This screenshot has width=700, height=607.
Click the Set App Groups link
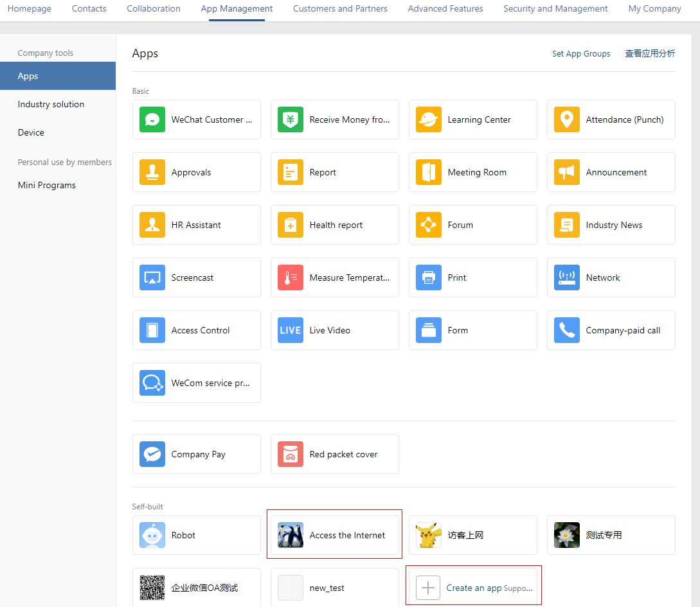(x=581, y=54)
